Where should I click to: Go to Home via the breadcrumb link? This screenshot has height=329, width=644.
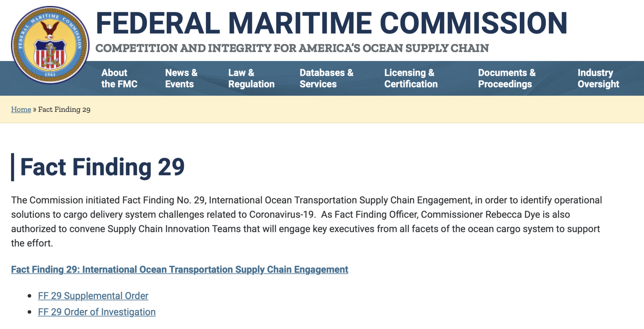[21, 109]
